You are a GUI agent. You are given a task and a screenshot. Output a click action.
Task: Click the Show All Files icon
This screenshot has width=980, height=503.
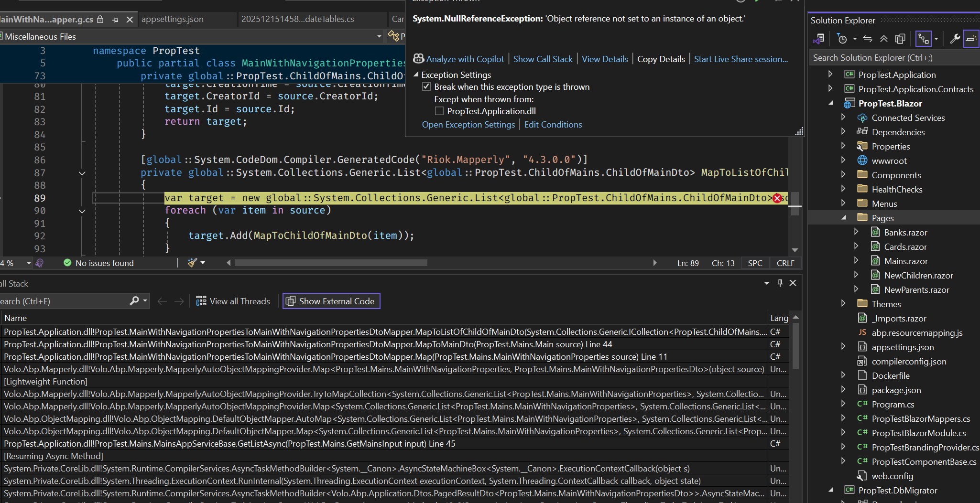pyautogui.click(x=900, y=39)
